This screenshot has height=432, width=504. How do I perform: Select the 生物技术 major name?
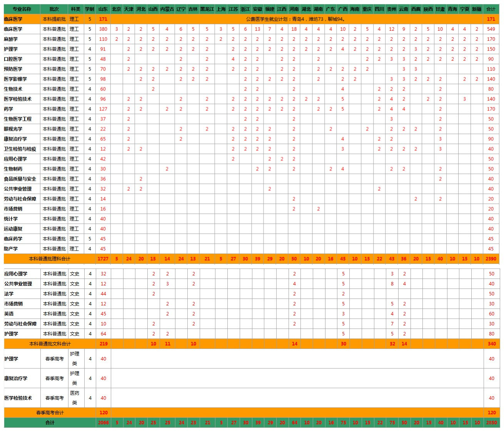[x=13, y=89]
